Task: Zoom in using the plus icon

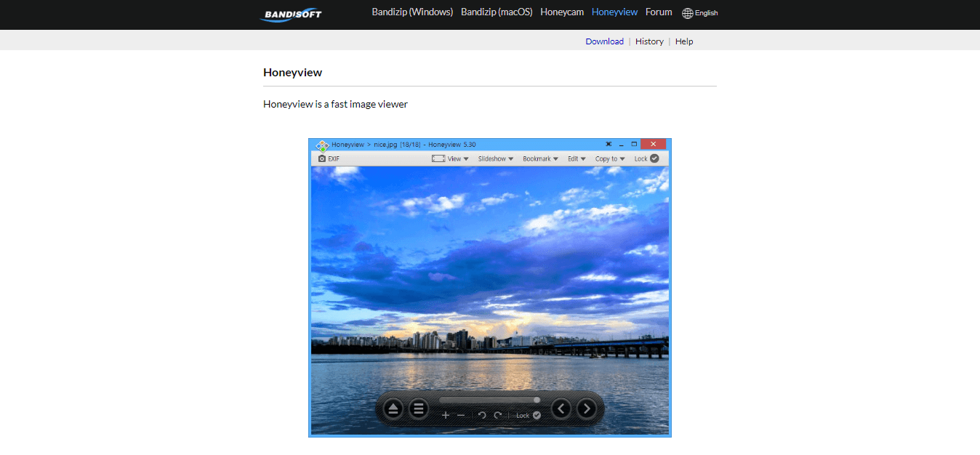Action: pyautogui.click(x=446, y=415)
